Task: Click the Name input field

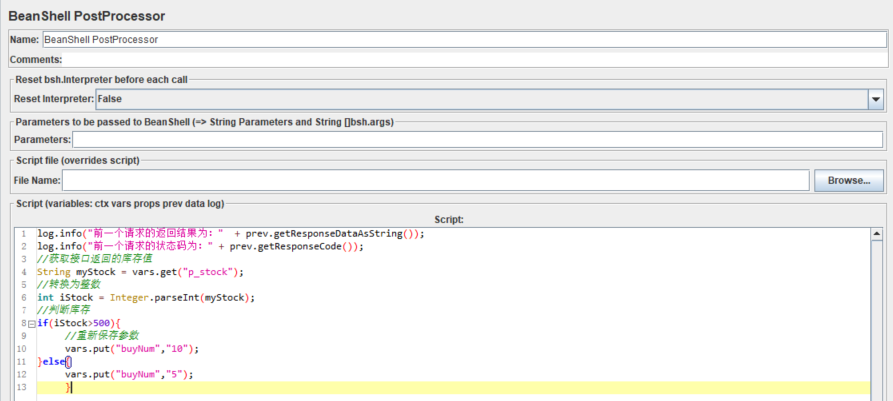Action: [x=464, y=40]
